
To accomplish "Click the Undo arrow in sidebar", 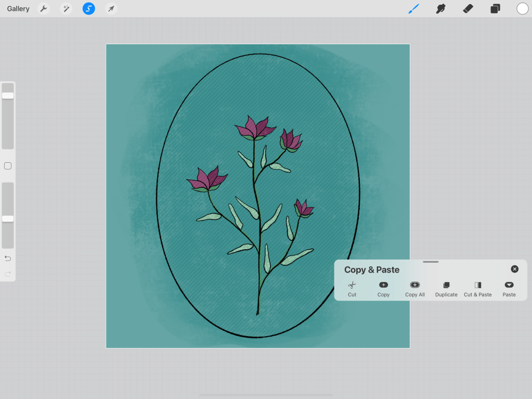I will click(x=8, y=259).
